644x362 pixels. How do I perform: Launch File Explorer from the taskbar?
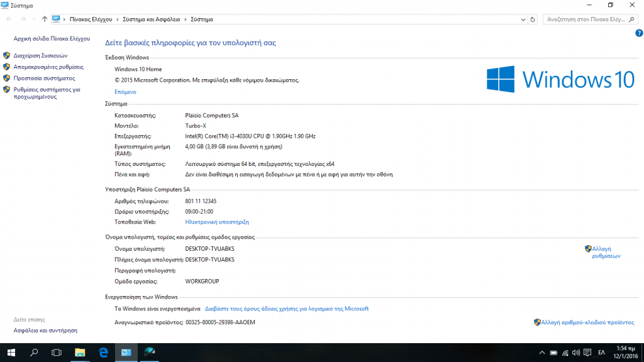pos(80,353)
